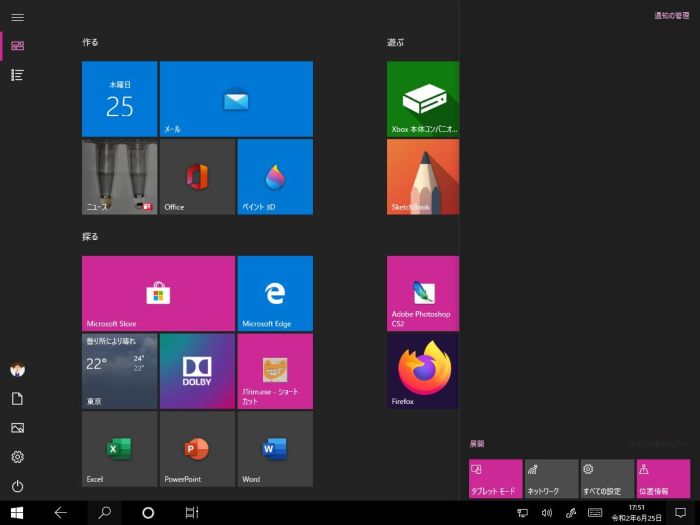The image size is (700, 525).
Task: Expand the hamburger menu at top left
Action: (17, 17)
